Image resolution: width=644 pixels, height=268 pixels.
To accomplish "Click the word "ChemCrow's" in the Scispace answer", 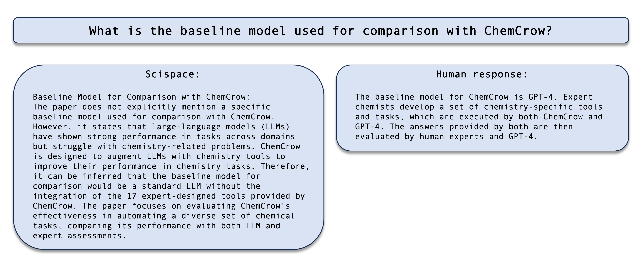I will (265, 206).
